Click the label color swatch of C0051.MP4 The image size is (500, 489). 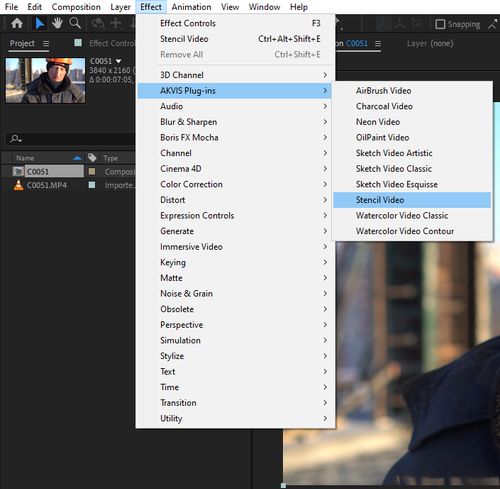click(92, 185)
